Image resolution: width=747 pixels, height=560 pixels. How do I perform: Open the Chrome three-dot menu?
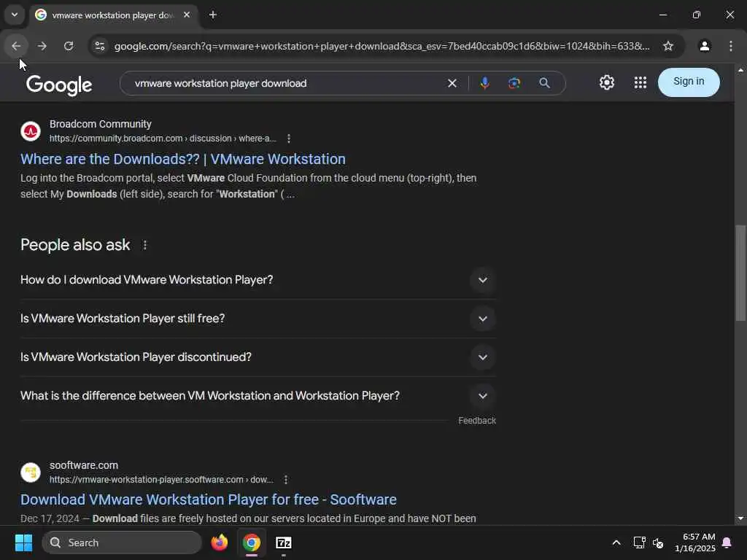[731, 46]
